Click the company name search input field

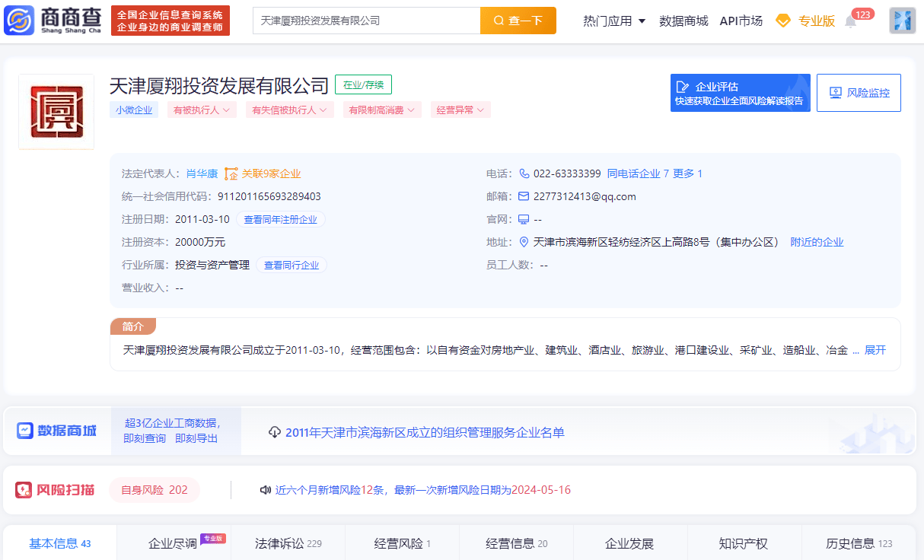[x=366, y=21]
